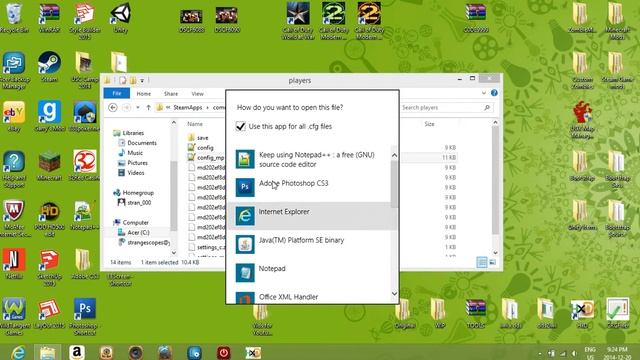Select the Garry's Mod desktop icon

(x=49, y=116)
